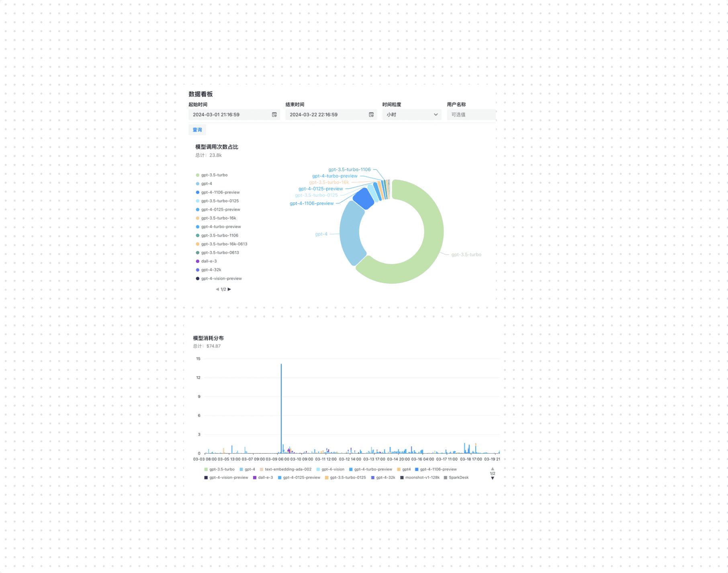
Task: Click the gpt-3.5-turbo-16k pie callout label
Action: pyautogui.click(x=329, y=182)
